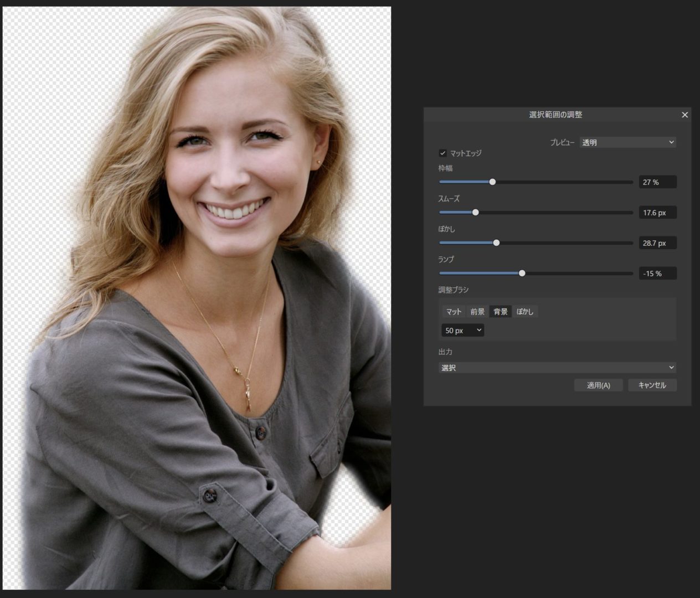Close the 選択範囲の調整 dialog
This screenshot has height=598, width=700.
[x=684, y=115]
